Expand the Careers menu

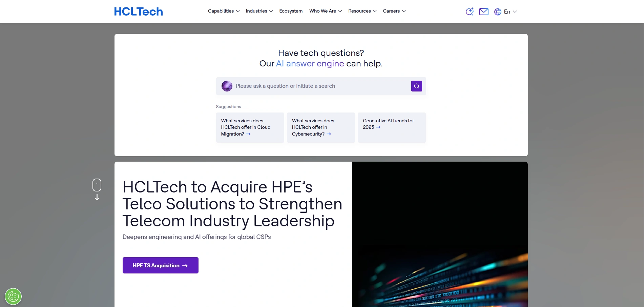(394, 11)
